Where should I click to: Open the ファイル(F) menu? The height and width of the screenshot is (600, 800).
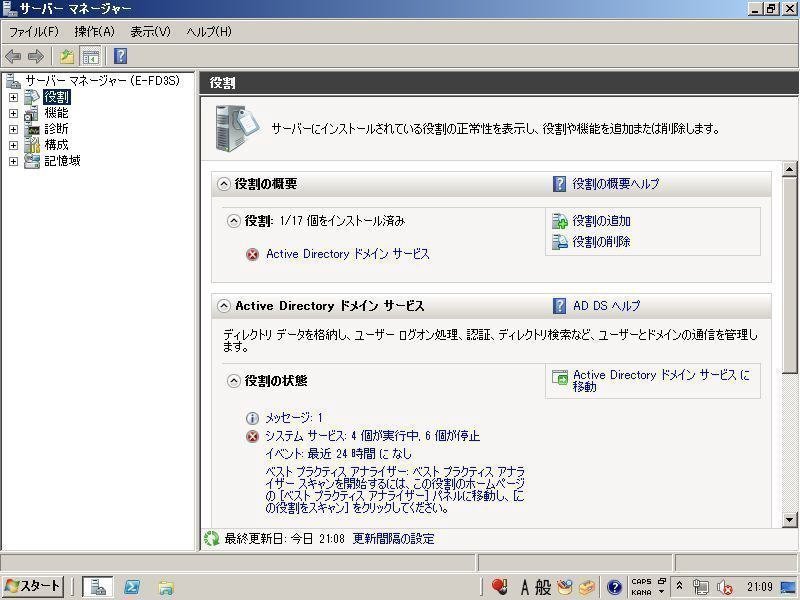[34, 32]
